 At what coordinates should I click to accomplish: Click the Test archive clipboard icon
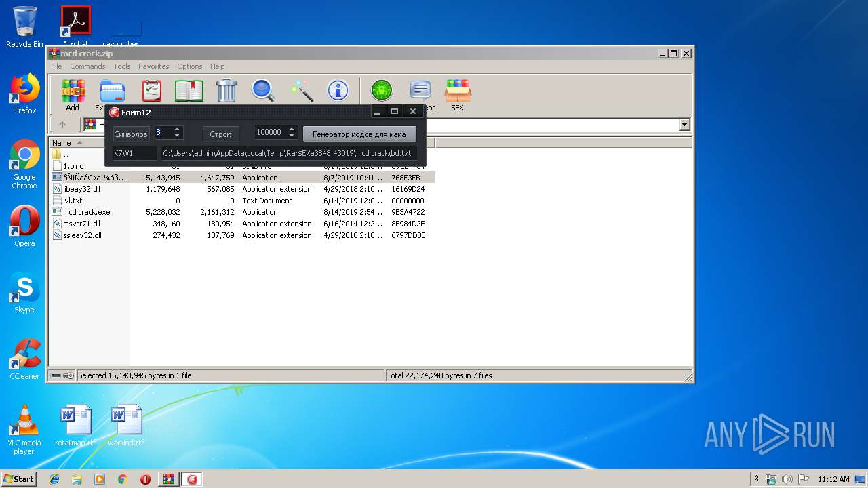click(152, 91)
